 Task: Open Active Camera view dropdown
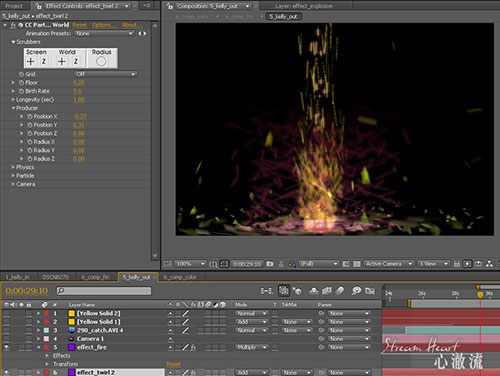389,264
